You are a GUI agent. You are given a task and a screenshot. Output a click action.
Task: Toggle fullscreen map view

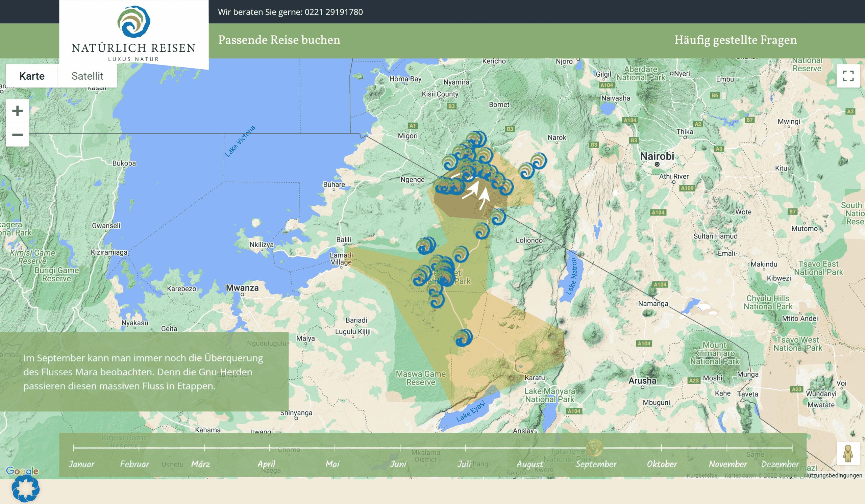coord(848,76)
